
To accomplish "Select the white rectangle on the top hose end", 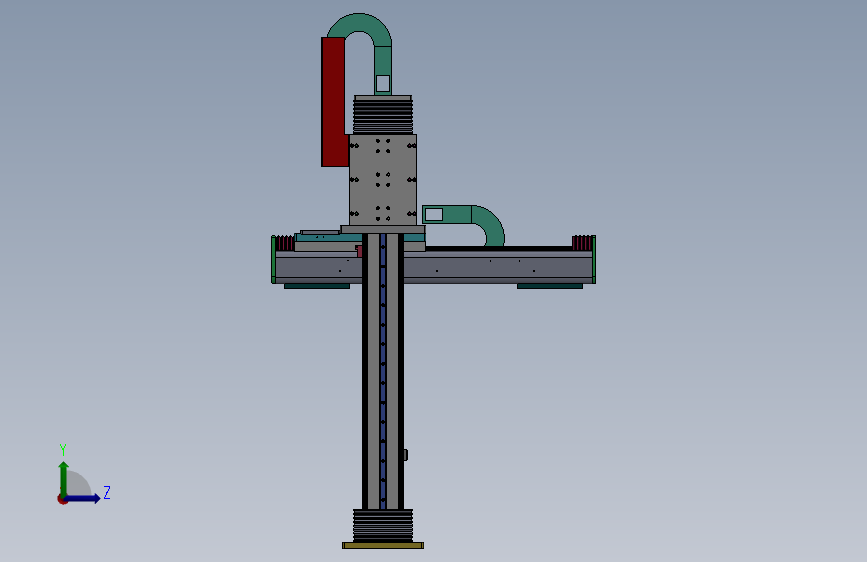I will (x=383, y=84).
